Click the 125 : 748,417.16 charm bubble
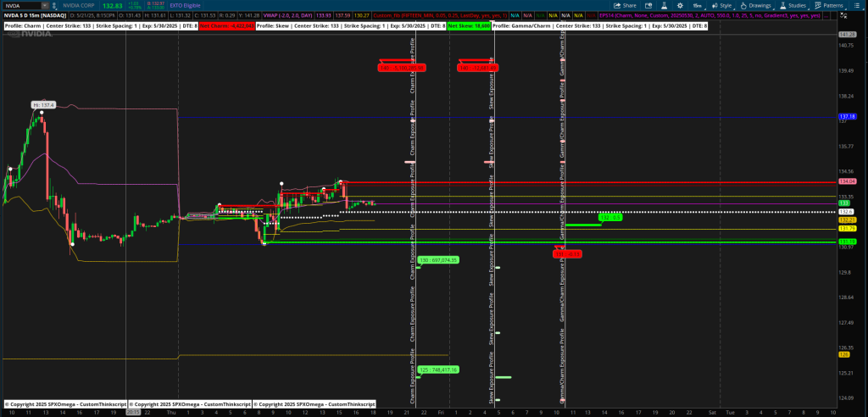The width and height of the screenshot is (868, 417). (438, 370)
